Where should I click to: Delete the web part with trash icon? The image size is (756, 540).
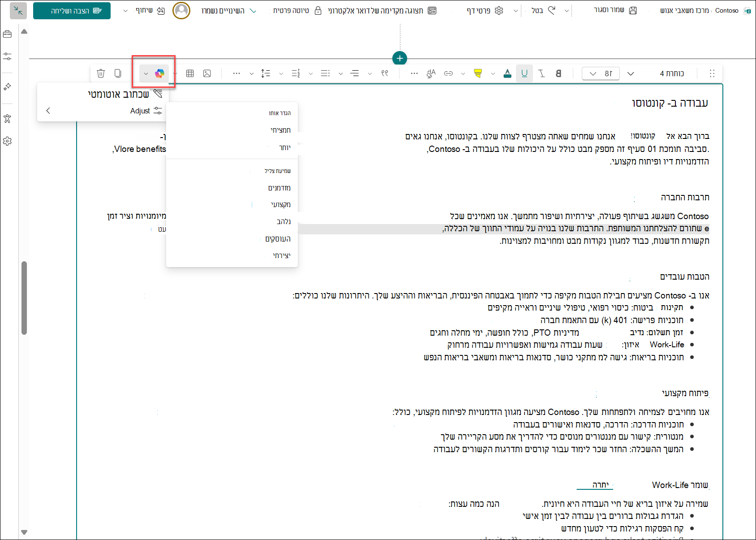point(101,73)
